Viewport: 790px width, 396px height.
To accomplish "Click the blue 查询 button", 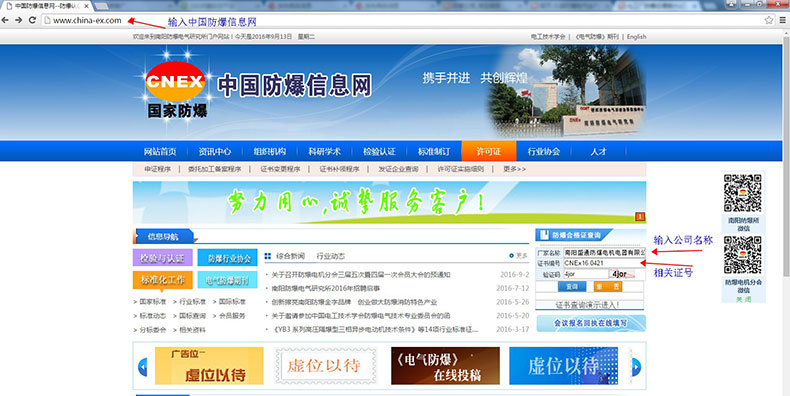I will point(572,286).
